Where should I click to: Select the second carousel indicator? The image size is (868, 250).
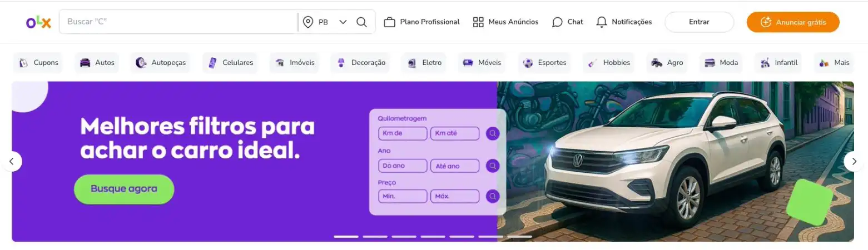[375, 237]
